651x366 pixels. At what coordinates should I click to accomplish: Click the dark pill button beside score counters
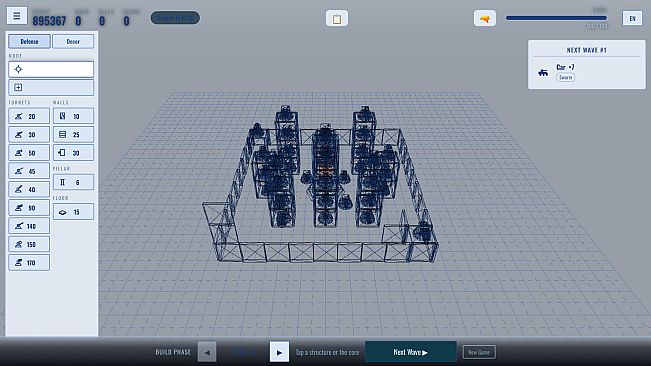[175, 18]
